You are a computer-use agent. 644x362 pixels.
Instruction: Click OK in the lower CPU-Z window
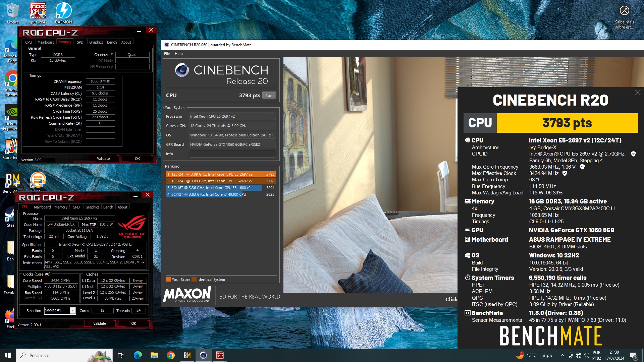tap(133, 323)
